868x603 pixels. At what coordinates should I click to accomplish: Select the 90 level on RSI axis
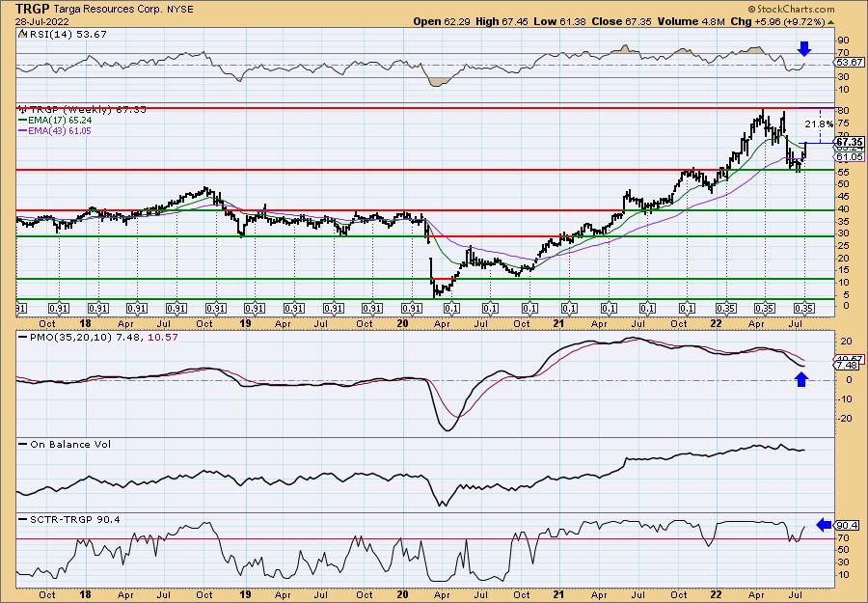point(844,41)
